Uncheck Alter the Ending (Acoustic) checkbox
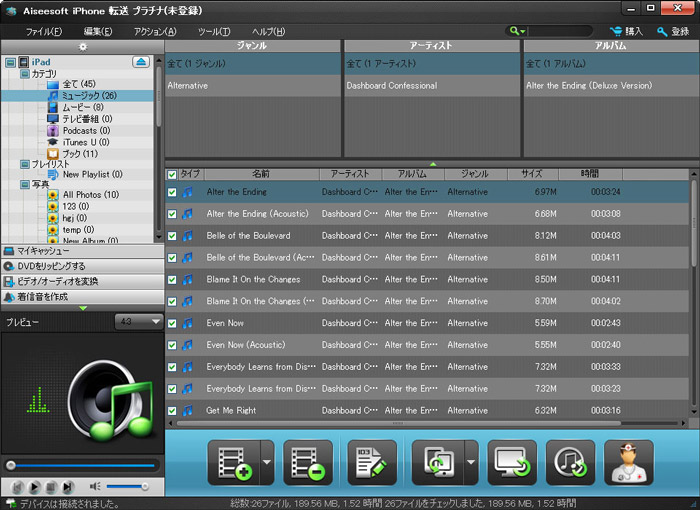This screenshot has height=510, width=700. click(x=172, y=214)
